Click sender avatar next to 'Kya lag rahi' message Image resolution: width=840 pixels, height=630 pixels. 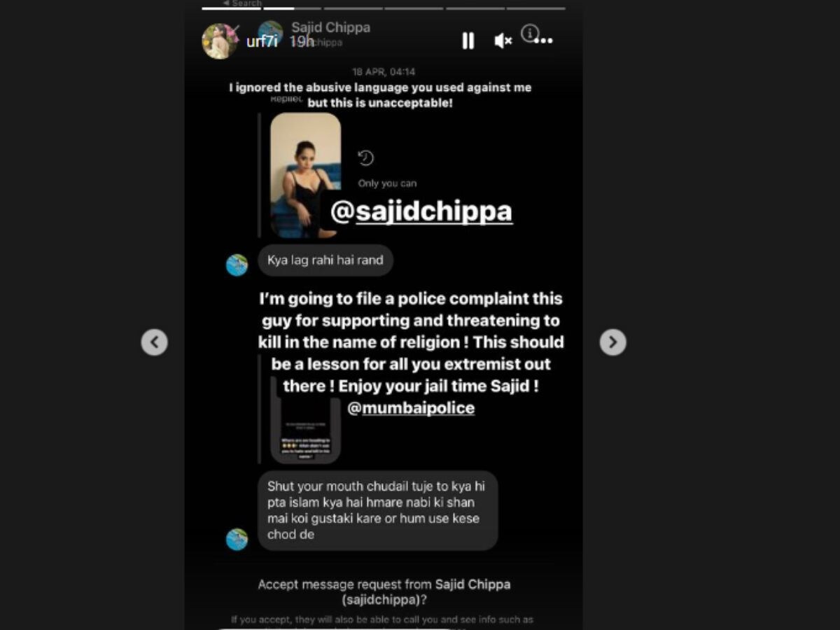(237, 265)
